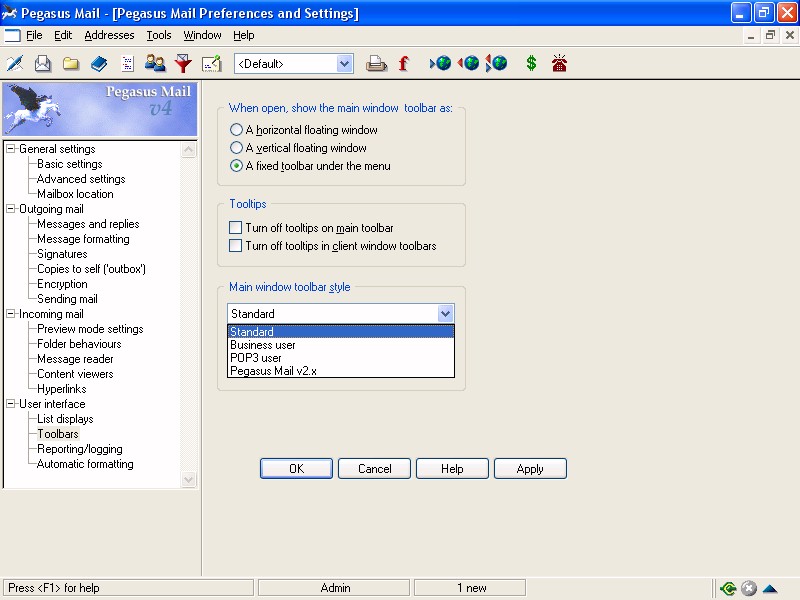Click the settings tree scroll-up arrow
This screenshot has height=600, width=800.
click(x=189, y=149)
